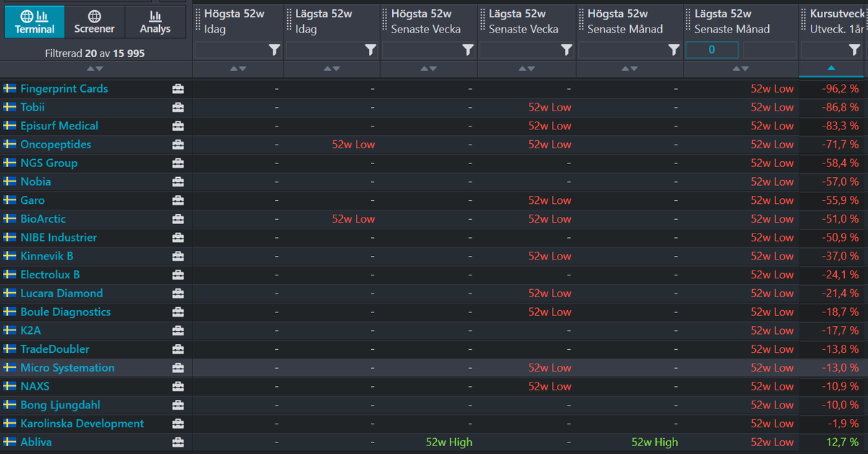Sort Lägsta 52w Senaste Vecka column

(x=527, y=69)
